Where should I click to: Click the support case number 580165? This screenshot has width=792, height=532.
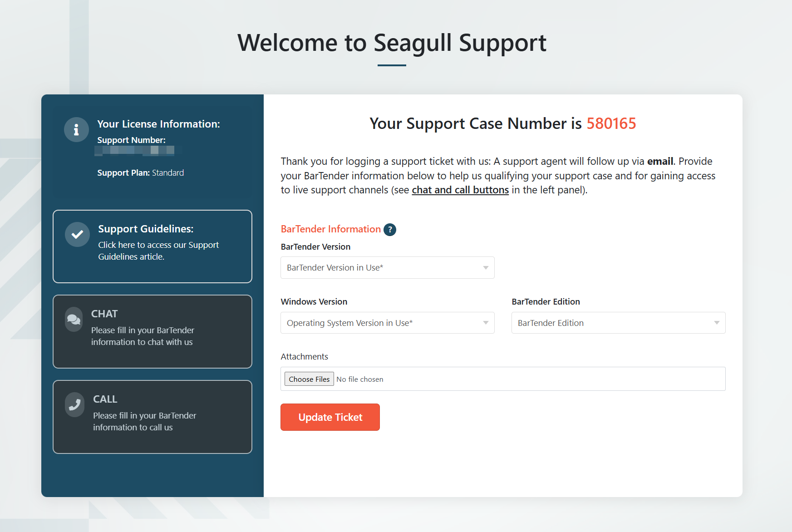coord(611,123)
